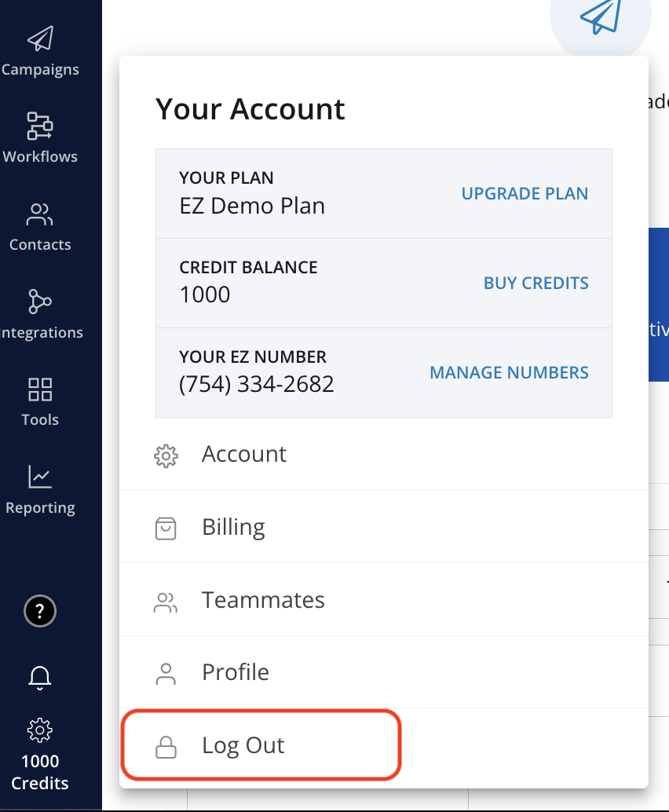The width and height of the screenshot is (669, 812).
Task: Click the Reporting label text
Action: click(x=40, y=508)
